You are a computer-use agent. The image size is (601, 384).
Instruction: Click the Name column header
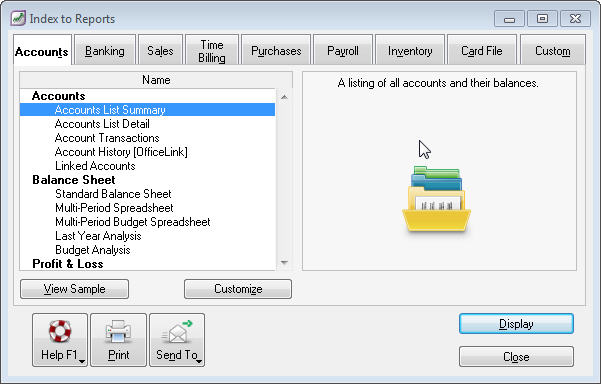(156, 80)
